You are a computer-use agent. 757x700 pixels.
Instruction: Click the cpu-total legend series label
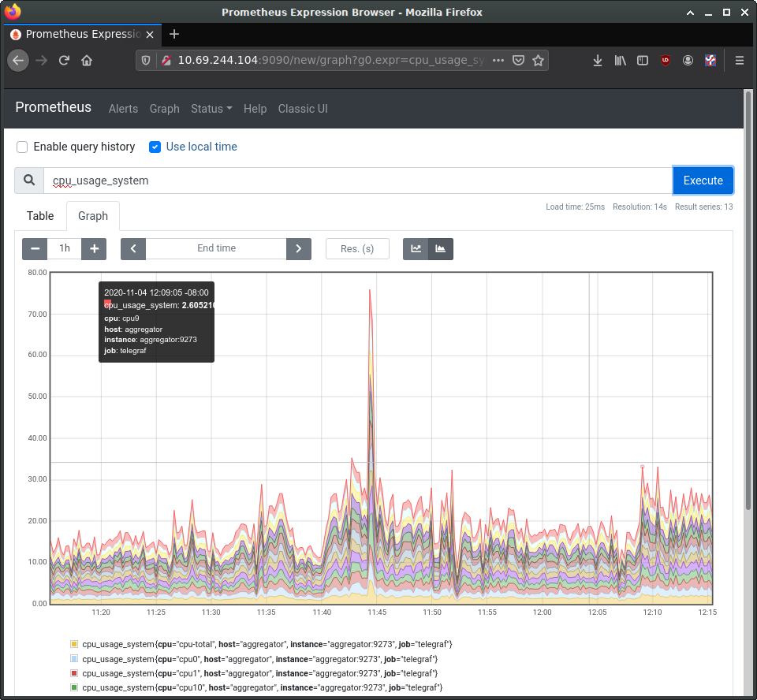pyautogui.click(x=267, y=644)
